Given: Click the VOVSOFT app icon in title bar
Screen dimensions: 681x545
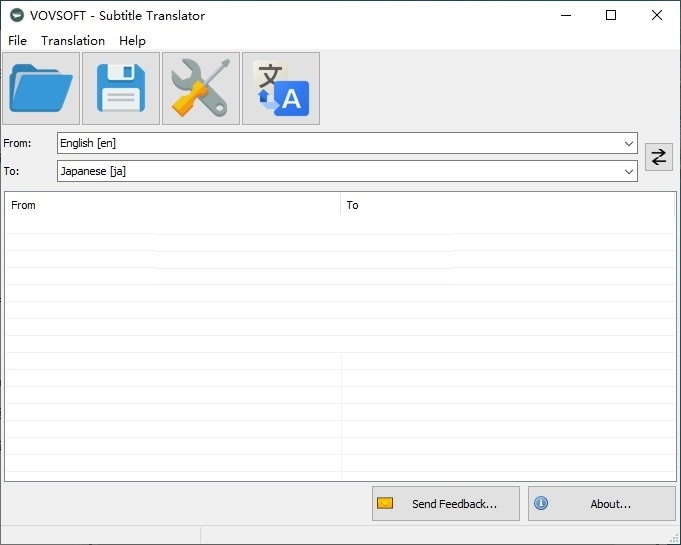Looking at the screenshot, I should tap(16, 15).
